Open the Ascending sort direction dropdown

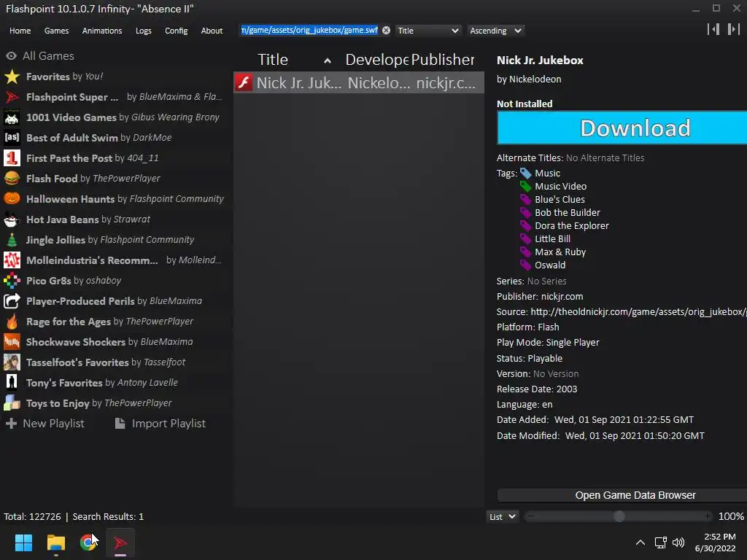pyautogui.click(x=495, y=31)
